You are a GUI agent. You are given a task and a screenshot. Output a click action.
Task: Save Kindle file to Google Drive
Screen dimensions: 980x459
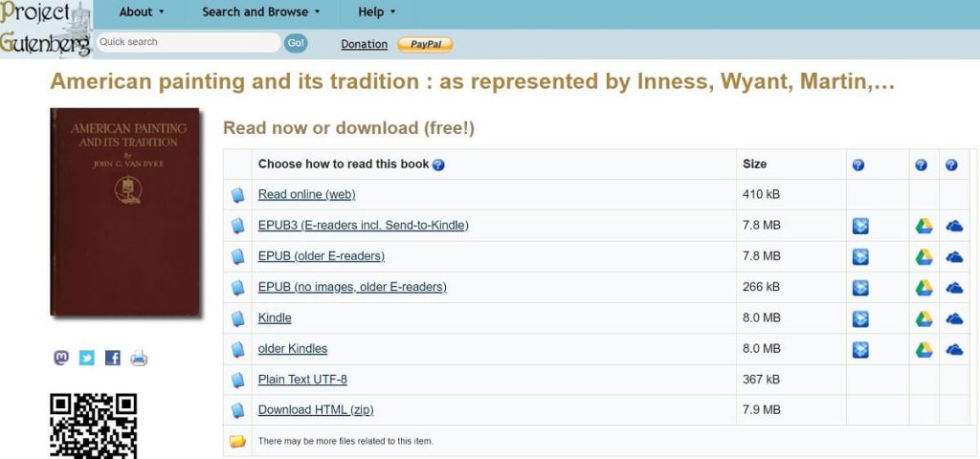click(x=924, y=318)
